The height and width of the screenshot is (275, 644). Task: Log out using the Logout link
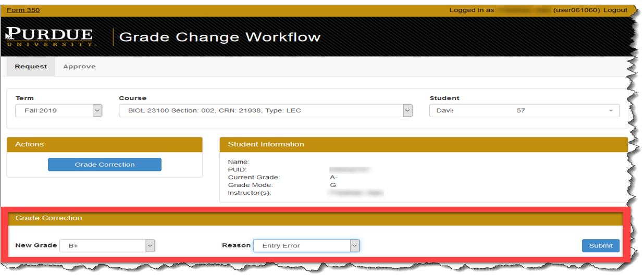pyautogui.click(x=615, y=10)
